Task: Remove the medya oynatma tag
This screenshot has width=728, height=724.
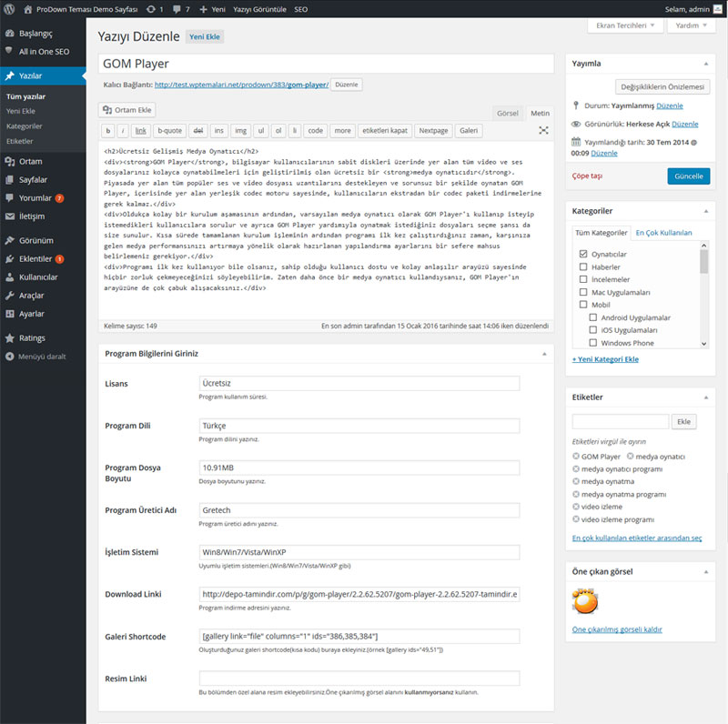Action: pos(576,481)
